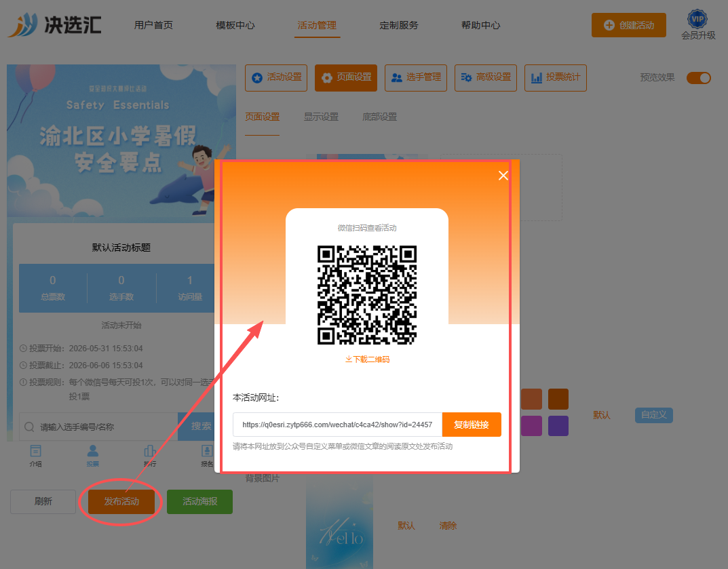Image resolution: width=728 pixels, height=569 pixels.
Task: Click the 访问量 statistic in preview
Action: pos(191,288)
